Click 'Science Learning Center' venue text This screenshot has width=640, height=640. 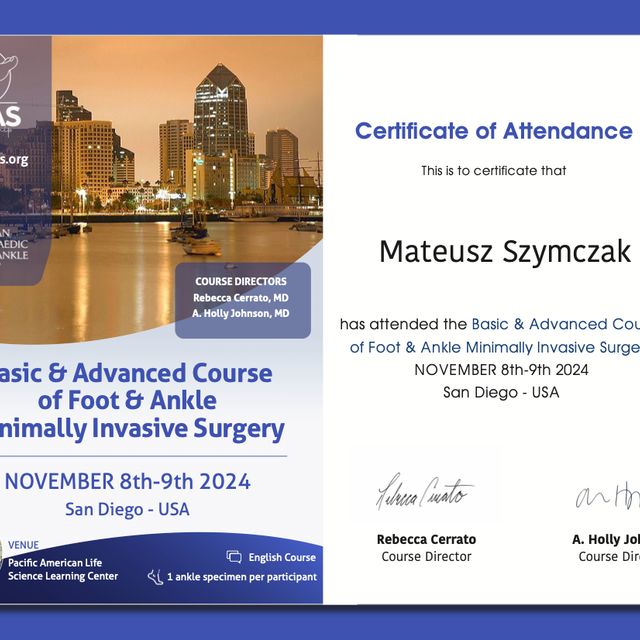[63, 576]
